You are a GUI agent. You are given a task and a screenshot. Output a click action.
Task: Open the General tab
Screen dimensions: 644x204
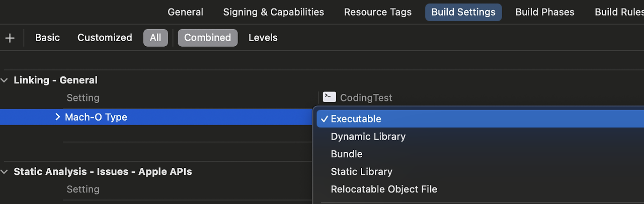pyautogui.click(x=185, y=12)
